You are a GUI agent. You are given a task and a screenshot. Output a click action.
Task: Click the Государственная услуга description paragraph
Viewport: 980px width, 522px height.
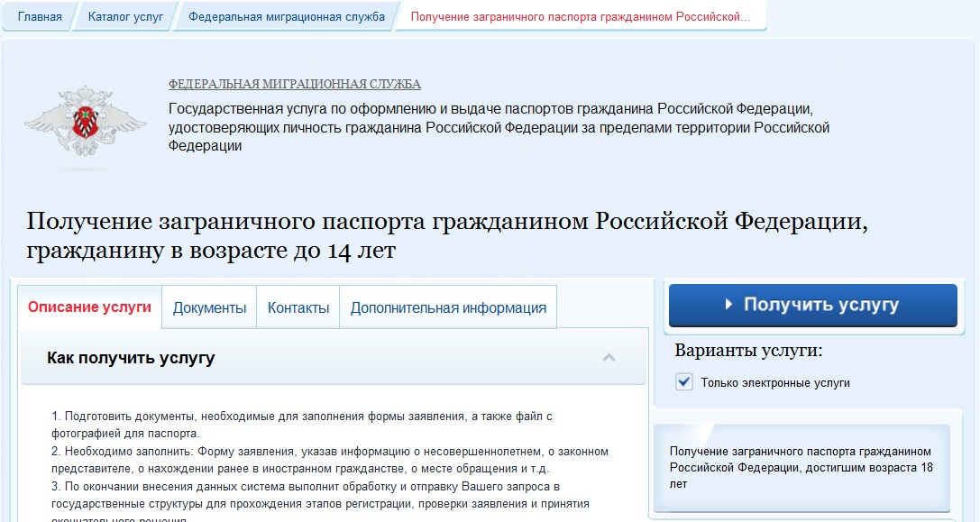tap(498, 127)
